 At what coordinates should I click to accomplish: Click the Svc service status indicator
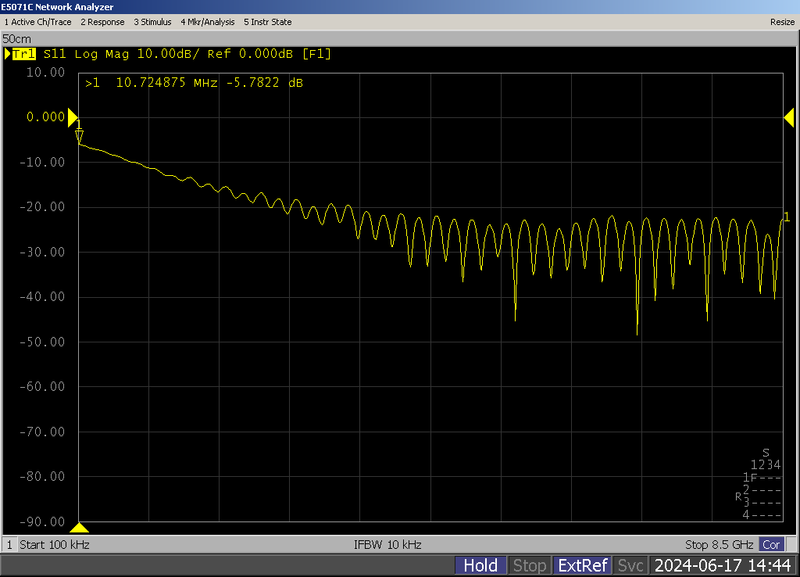click(x=630, y=566)
